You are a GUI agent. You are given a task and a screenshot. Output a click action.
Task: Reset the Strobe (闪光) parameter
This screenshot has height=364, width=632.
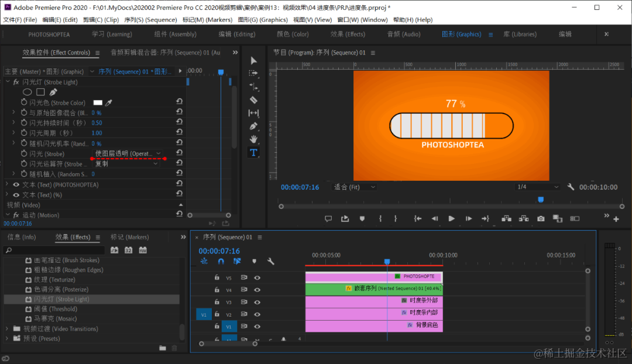pyautogui.click(x=180, y=153)
